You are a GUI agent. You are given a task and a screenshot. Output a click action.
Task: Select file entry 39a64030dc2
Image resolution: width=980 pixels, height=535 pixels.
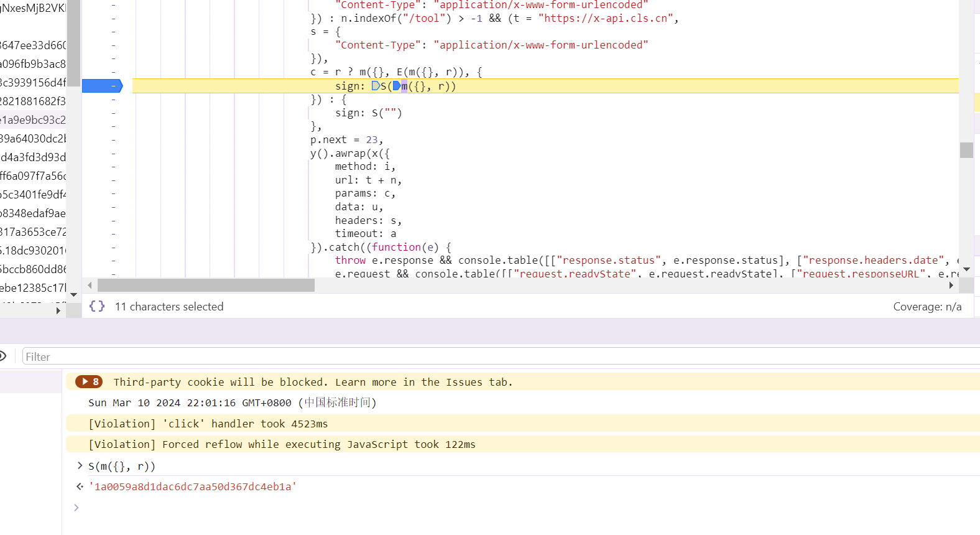click(x=33, y=138)
